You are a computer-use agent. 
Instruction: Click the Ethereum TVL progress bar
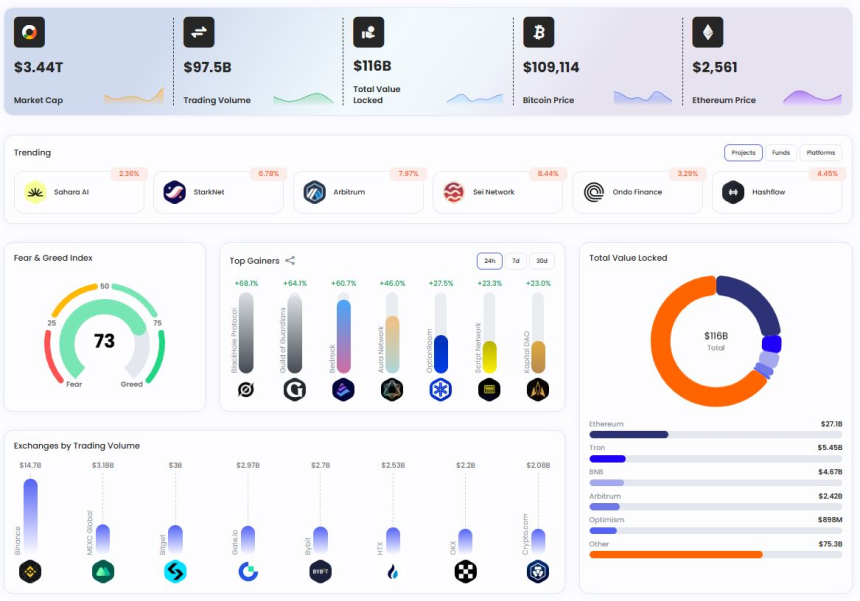(715, 434)
